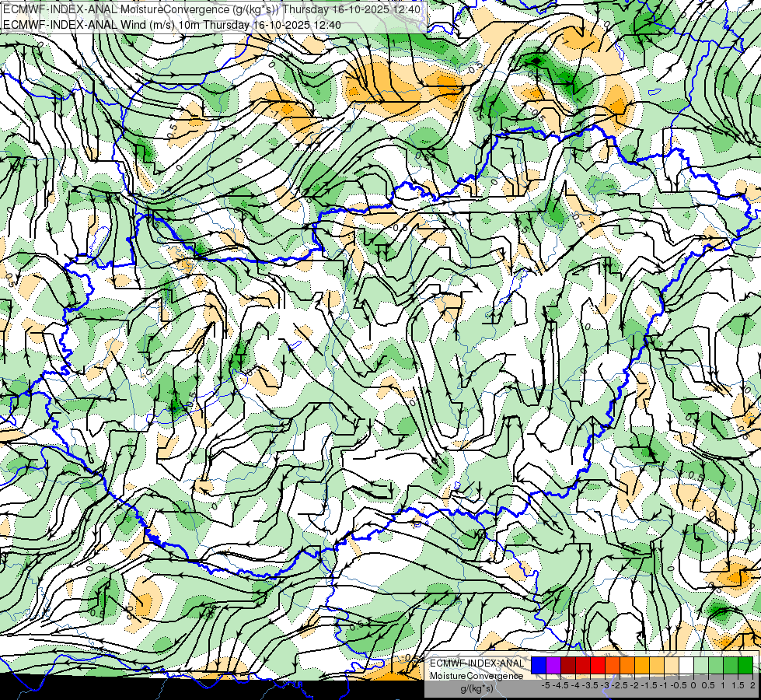Click the legend swatch between -2 and -1.5

(642, 666)
